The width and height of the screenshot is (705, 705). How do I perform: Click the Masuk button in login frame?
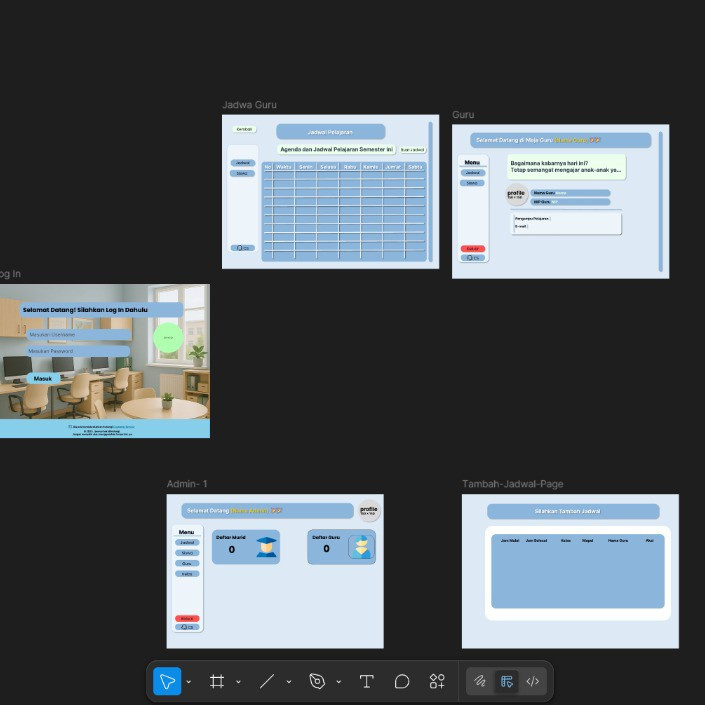[43, 379]
